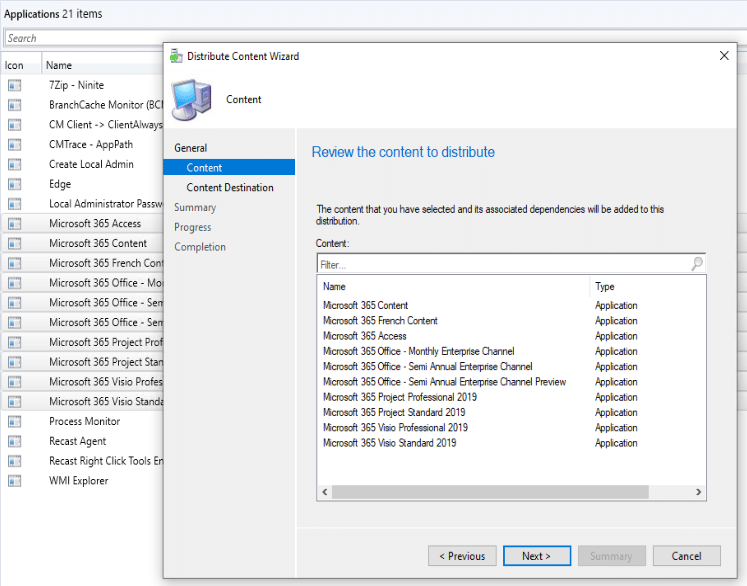Viewport: 747px width, 586px height.
Task: Select the Content wizard step
Action: pyautogui.click(x=204, y=168)
